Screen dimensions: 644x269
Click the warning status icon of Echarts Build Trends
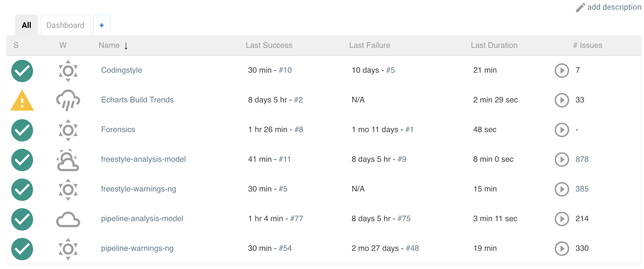[22, 100]
